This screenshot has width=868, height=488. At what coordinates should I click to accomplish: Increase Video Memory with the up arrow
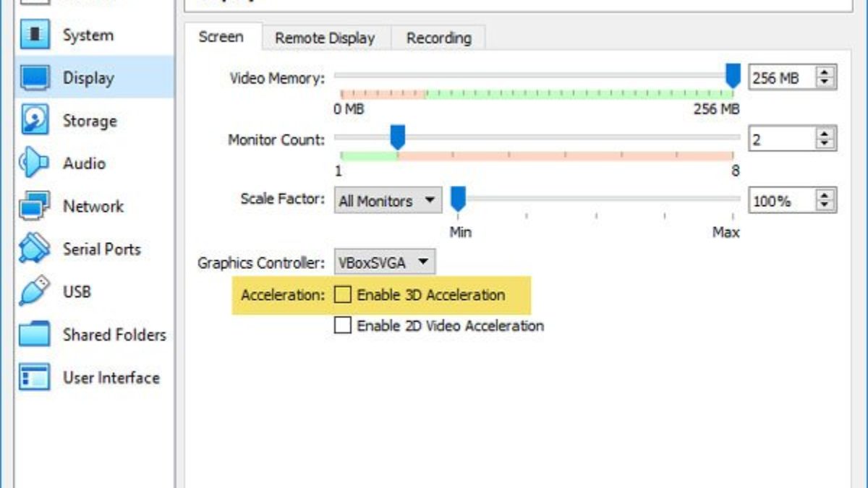(x=825, y=72)
